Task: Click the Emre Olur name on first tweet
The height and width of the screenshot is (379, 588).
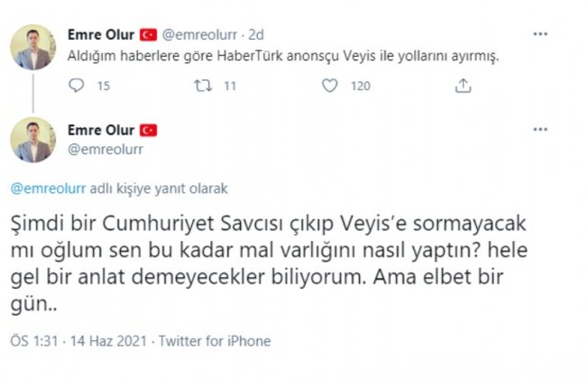Action: coord(101,34)
